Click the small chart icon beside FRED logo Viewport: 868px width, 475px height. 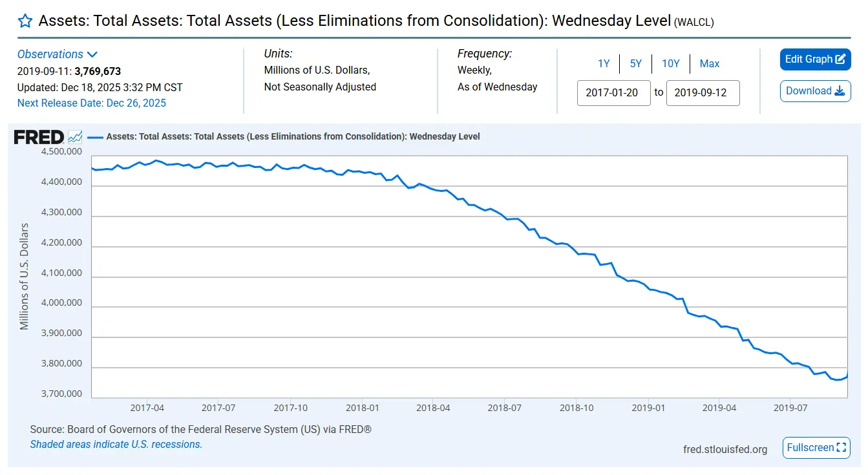pyautogui.click(x=75, y=137)
